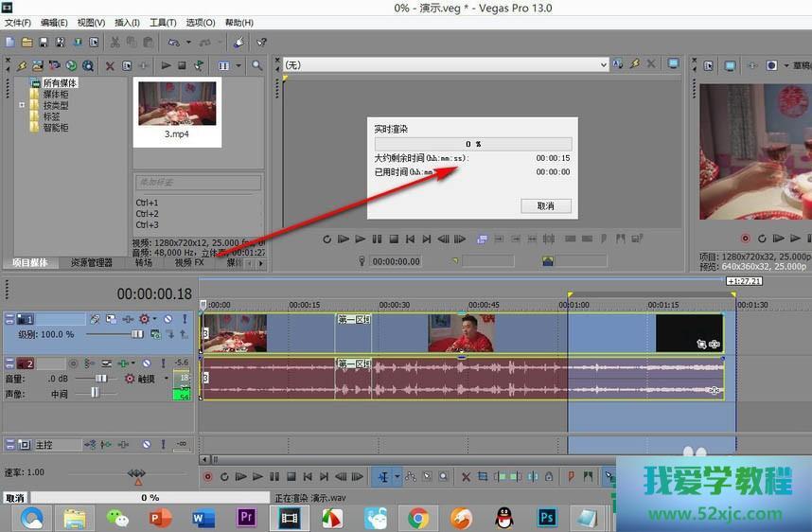
Task: Expand the 按类型 folder in the media tree
Action: (21, 105)
